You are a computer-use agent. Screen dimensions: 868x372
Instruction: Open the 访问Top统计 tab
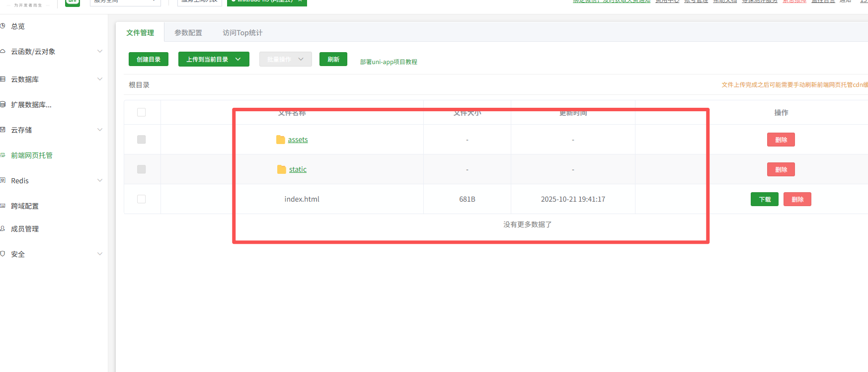tap(242, 33)
